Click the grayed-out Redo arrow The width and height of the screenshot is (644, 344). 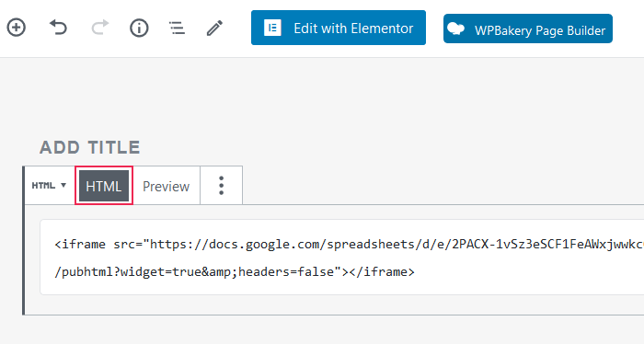(99, 28)
